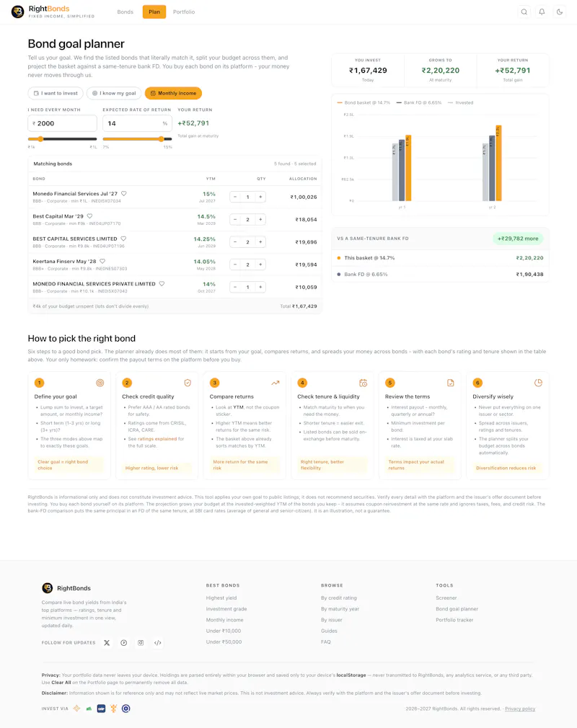Choose 'Monthly income' mode
This screenshot has width=577, height=728.
pyautogui.click(x=173, y=93)
